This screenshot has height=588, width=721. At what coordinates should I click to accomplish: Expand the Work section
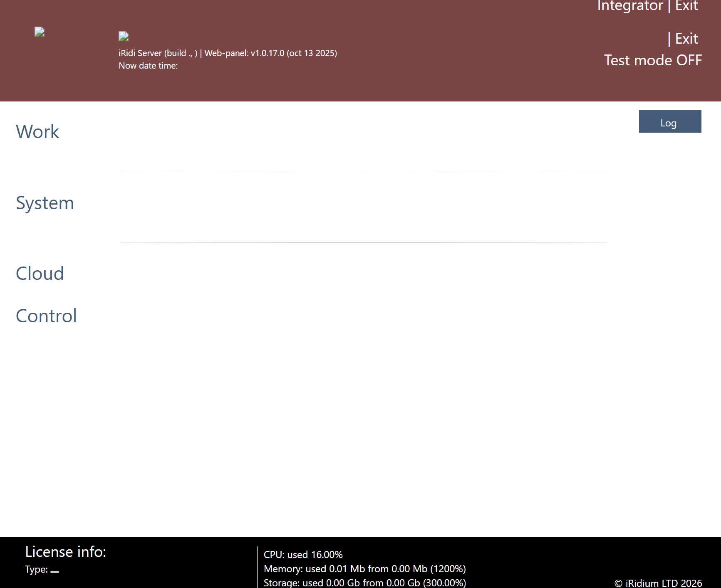click(37, 132)
